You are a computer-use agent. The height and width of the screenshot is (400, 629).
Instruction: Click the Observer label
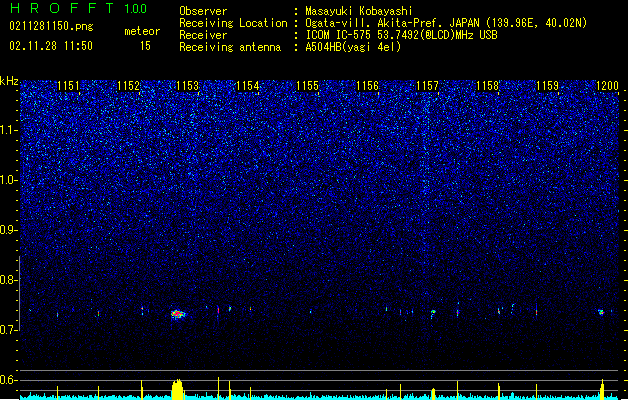click(x=203, y=11)
